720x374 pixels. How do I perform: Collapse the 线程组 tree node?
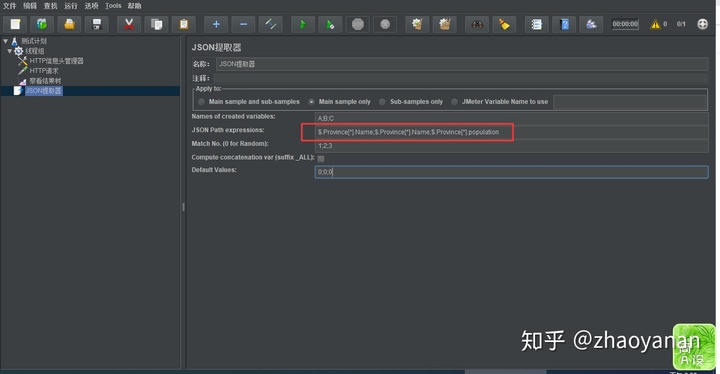click(x=10, y=51)
